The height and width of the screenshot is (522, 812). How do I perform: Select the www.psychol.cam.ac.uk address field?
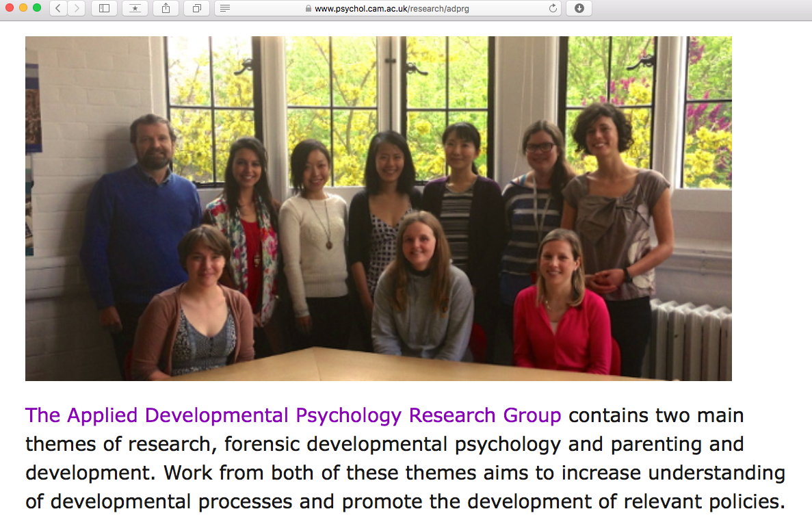point(389,8)
